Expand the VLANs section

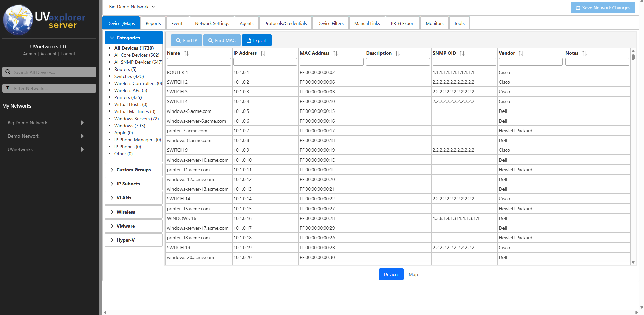tap(134, 198)
